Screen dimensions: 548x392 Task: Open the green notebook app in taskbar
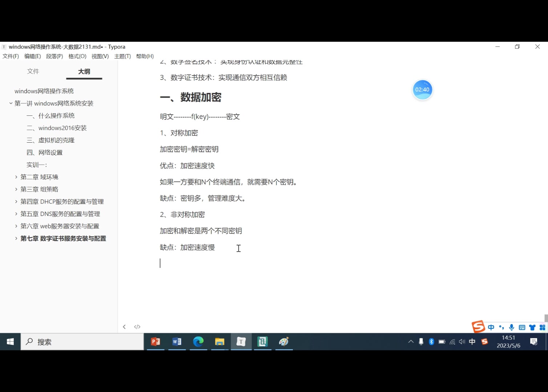263,342
